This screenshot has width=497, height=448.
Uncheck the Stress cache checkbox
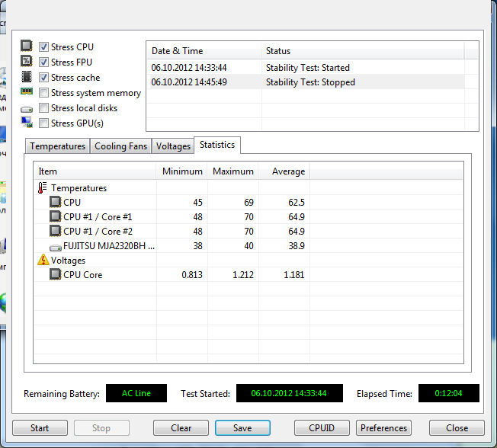43,77
